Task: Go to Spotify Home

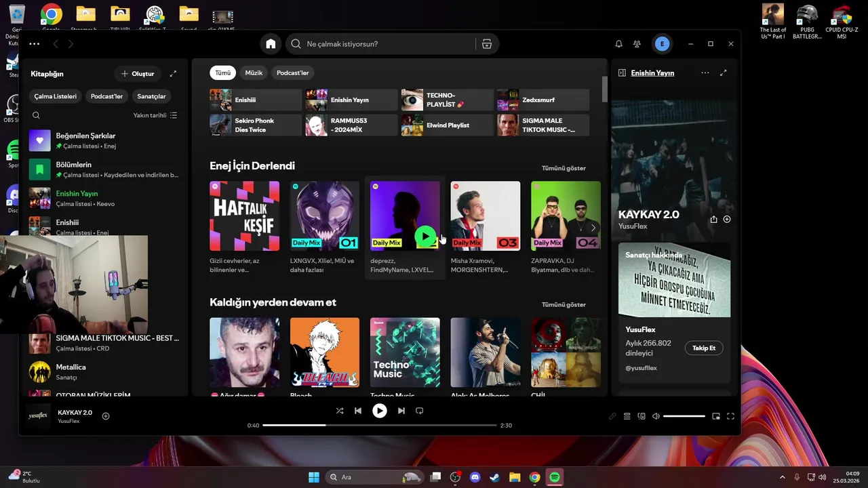Action: point(271,44)
